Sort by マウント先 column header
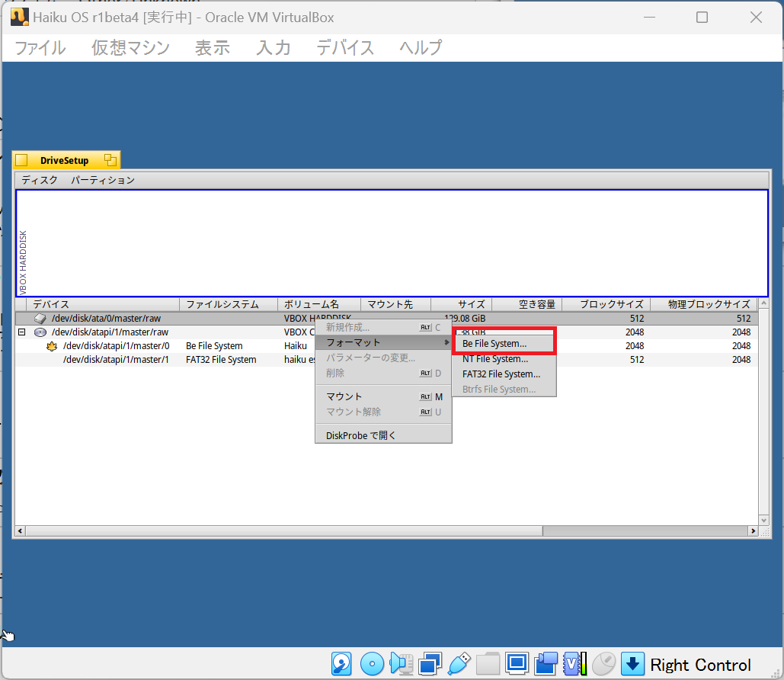The height and width of the screenshot is (680, 784). coord(395,304)
